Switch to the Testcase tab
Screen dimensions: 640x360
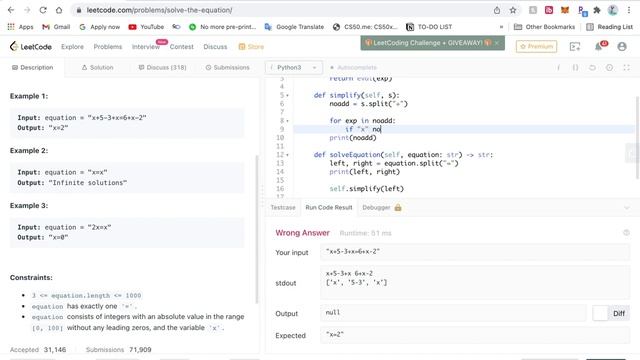283,207
